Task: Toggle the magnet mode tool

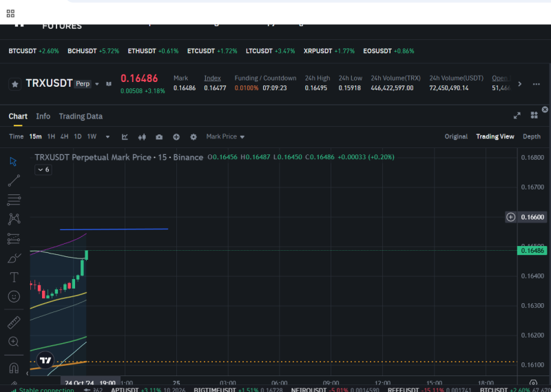Action: (x=14, y=368)
